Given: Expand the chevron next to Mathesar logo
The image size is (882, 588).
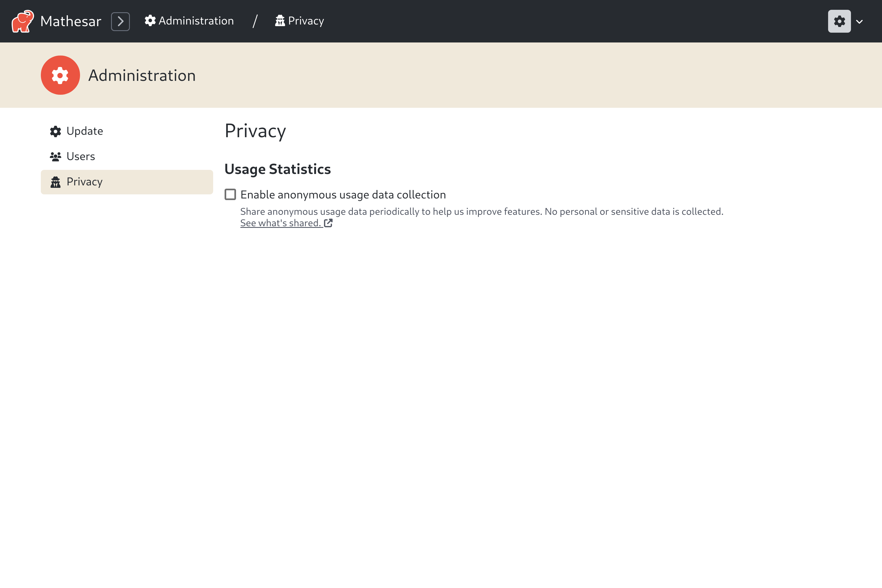Looking at the screenshot, I should (120, 21).
